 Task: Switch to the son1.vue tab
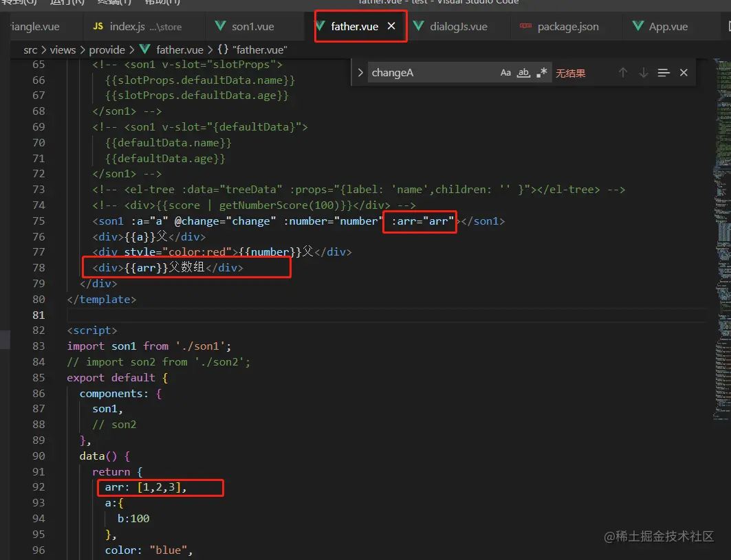tap(252, 27)
